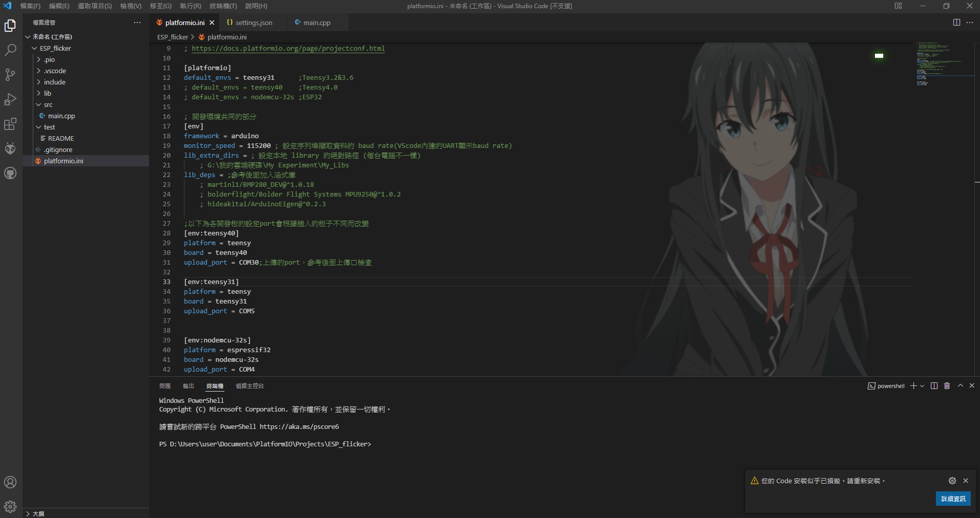Open main.cpp in the file tree
This screenshot has width=980, height=518.
coord(86,116)
